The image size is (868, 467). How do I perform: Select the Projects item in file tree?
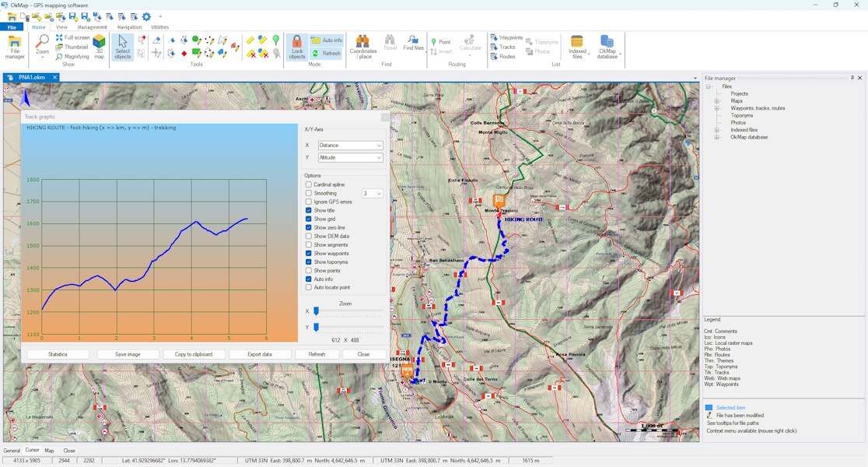[739, 93]
